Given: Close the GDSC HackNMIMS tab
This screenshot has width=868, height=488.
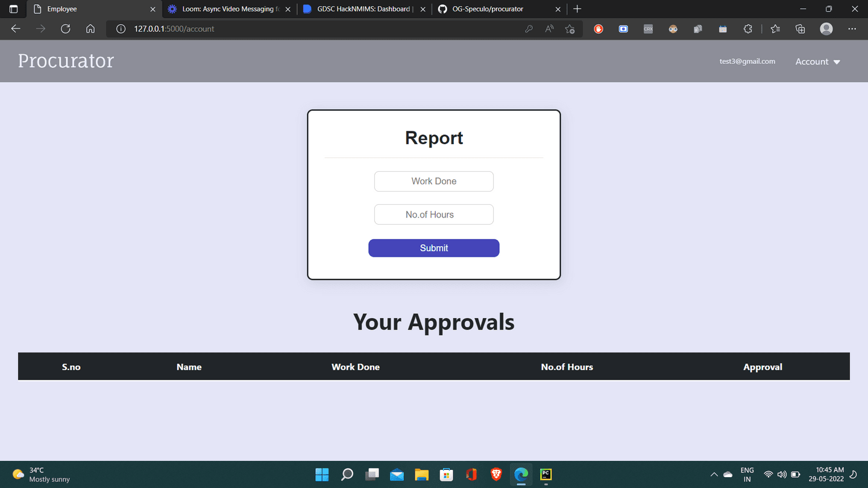Looking at the screenshot, I should click(x=423, y=9).
